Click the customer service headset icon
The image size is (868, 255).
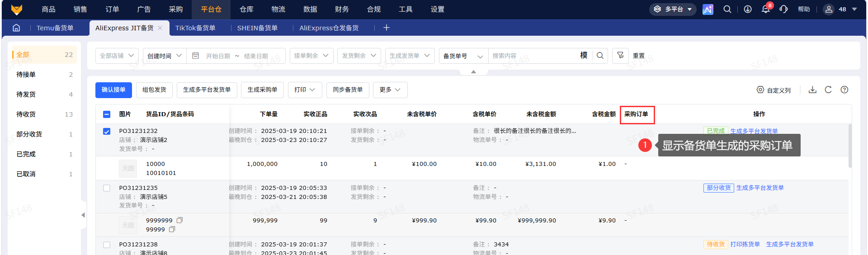click(783, 9)
